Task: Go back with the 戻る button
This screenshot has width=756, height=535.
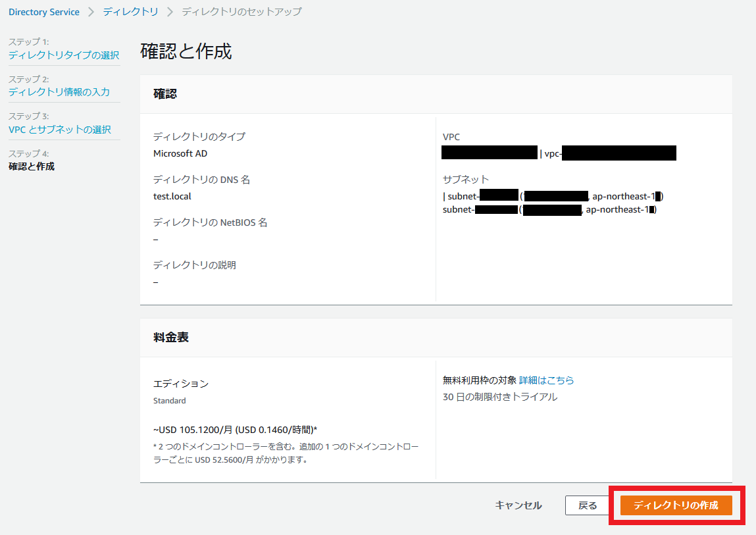Action: [x=588, y=505]
